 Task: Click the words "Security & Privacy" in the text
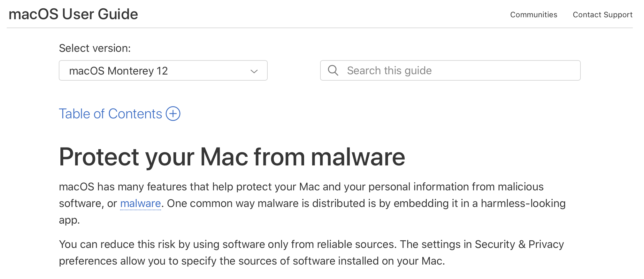click(x=519, y=244)
